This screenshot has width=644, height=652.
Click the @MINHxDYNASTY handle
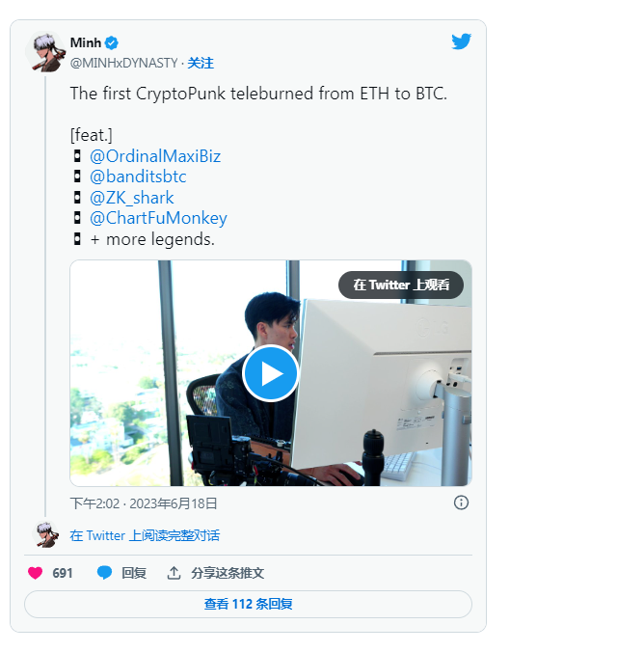pos(123,63)
